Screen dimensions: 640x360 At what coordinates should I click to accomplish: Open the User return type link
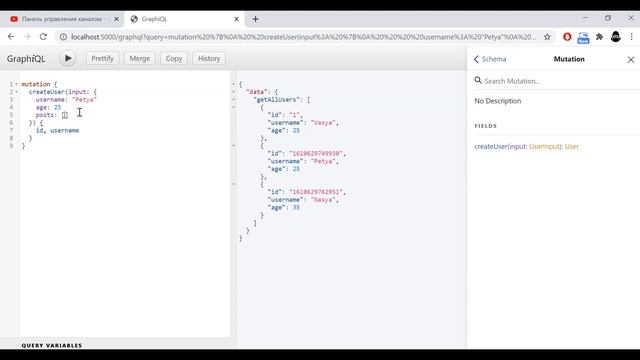pyautogui.click(x=571, y=147)
